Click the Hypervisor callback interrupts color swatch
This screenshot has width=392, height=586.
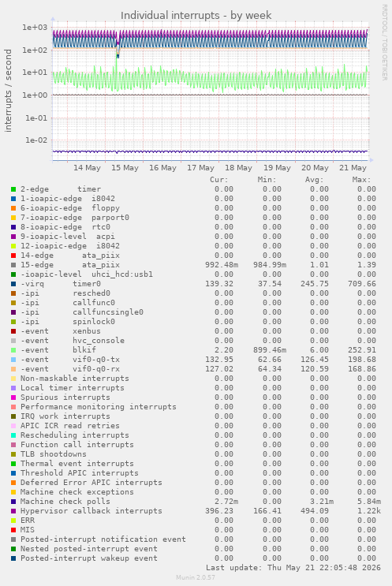click(x=13, y=511)
